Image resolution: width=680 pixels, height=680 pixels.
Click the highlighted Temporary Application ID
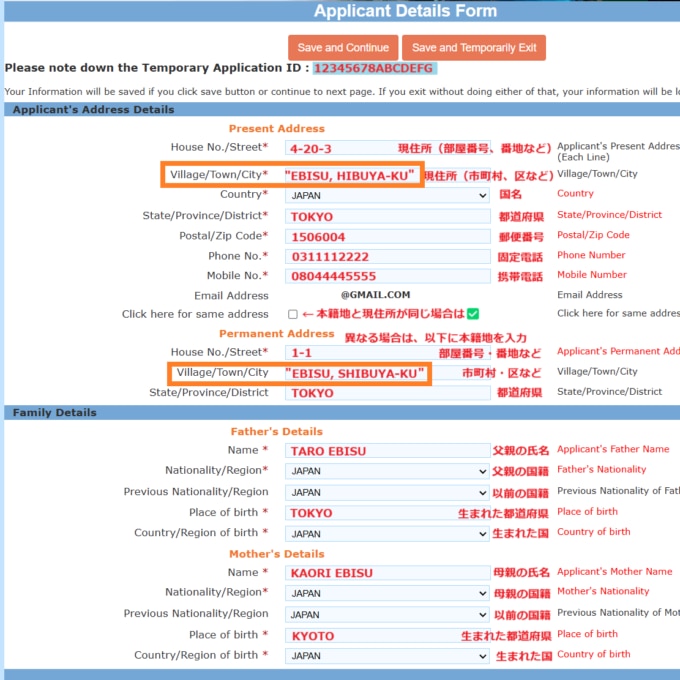coord(373,68)
